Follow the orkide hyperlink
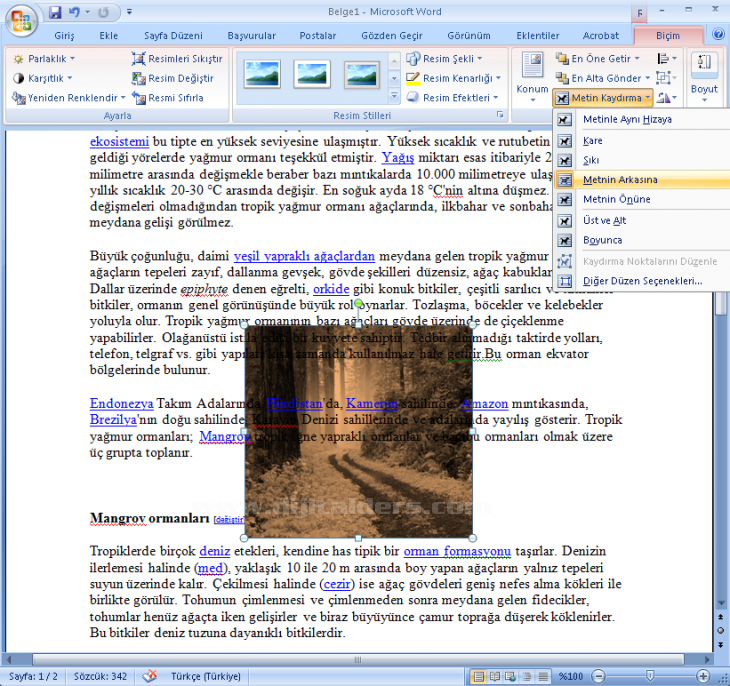This screenshot has width=730, height=686. (x=331, y=289)
